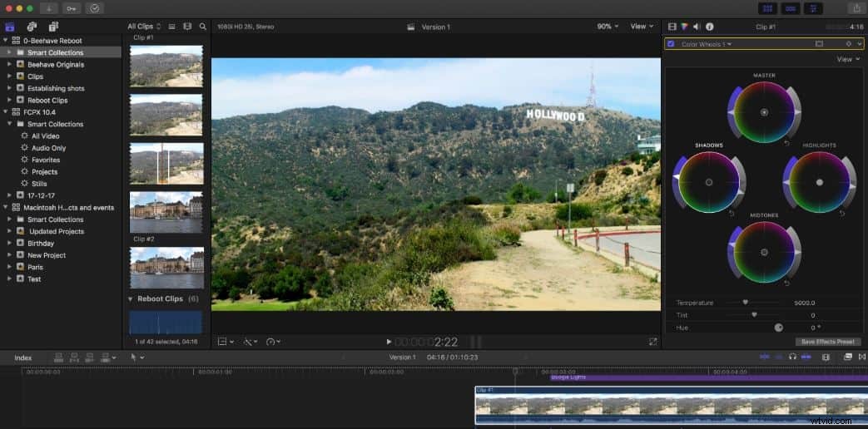This screenshot has height=429, width=868.
Task: Toggle the Timeline visibility button
Action: tap(791, 8)
